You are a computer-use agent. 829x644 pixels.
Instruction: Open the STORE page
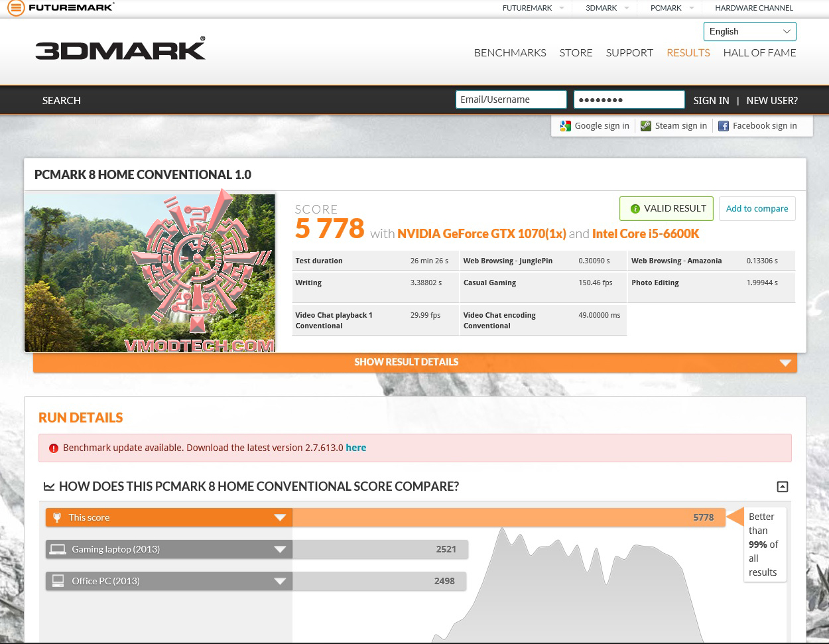[576, 53]
